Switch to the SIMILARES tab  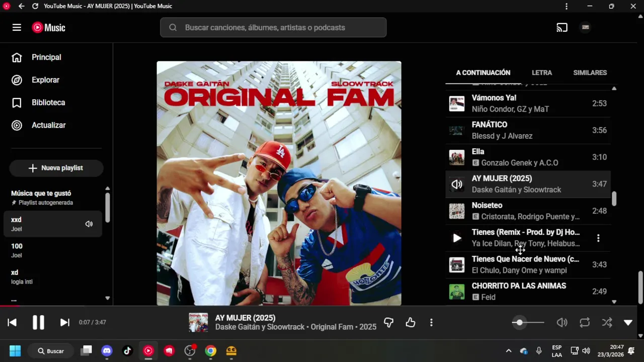coord(590,72)
